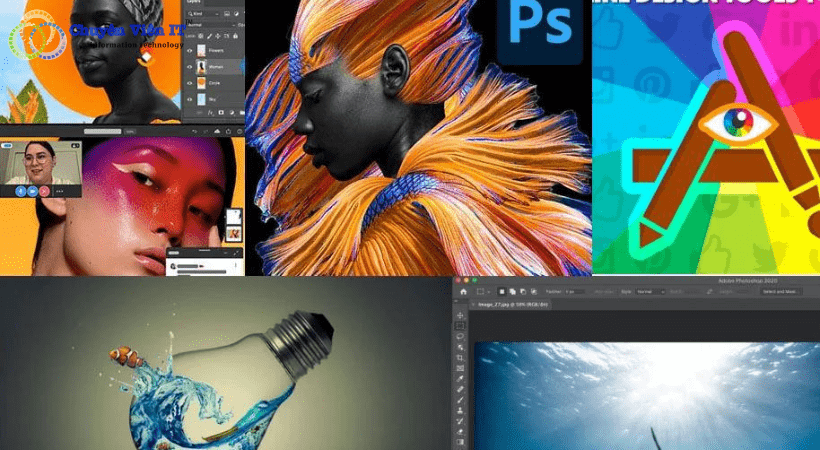The image size is (820, 450).
Task: Select the Quick Selection tool
Action: pos(460,347)
